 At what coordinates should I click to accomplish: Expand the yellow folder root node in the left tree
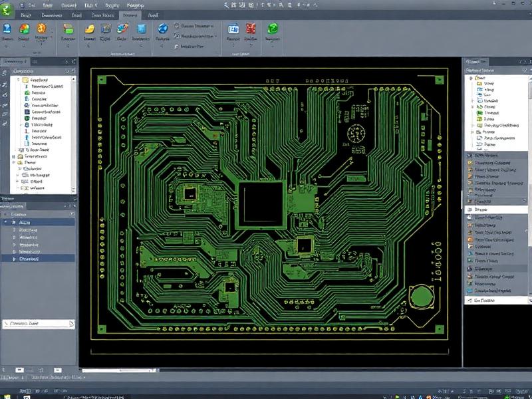17,80
